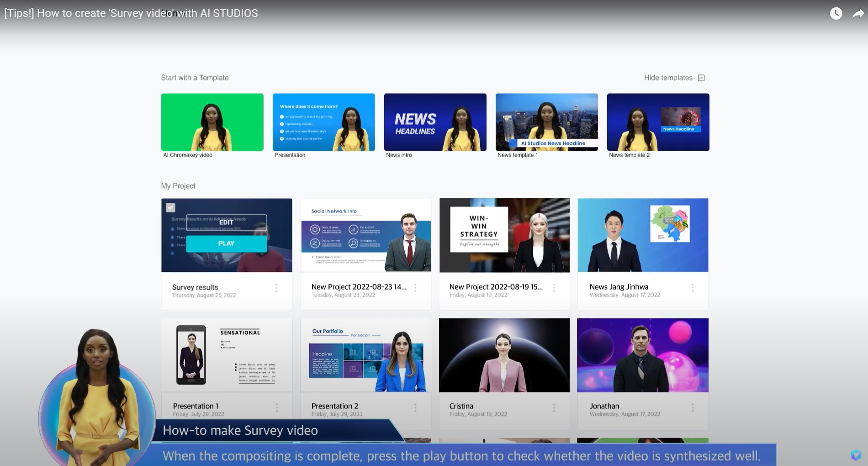Click the 'AI Chromakey video' template label
Viewport: 868px width, 466px height.
point(188,155)
